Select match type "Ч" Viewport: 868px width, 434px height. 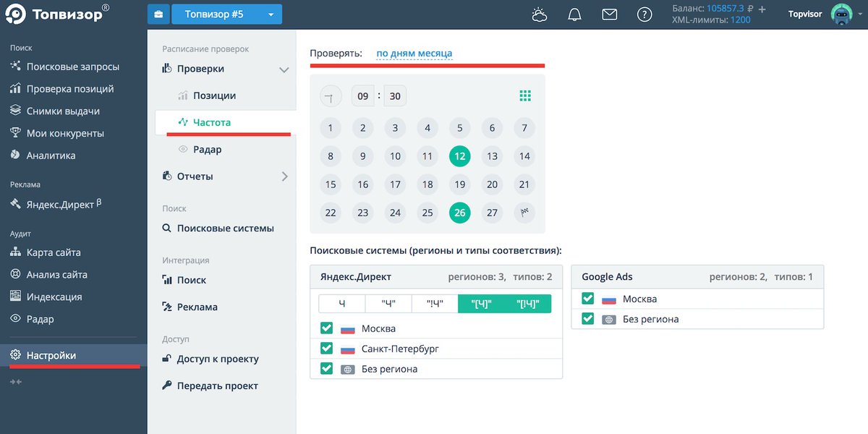click(x=388, y=304)
